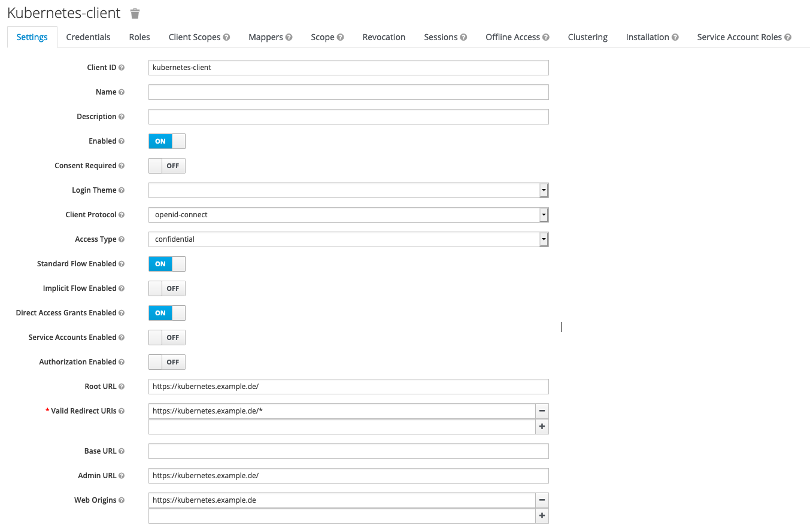Open the Access Type dropdown
Screen dimensions: 810x532
point(348,239)
